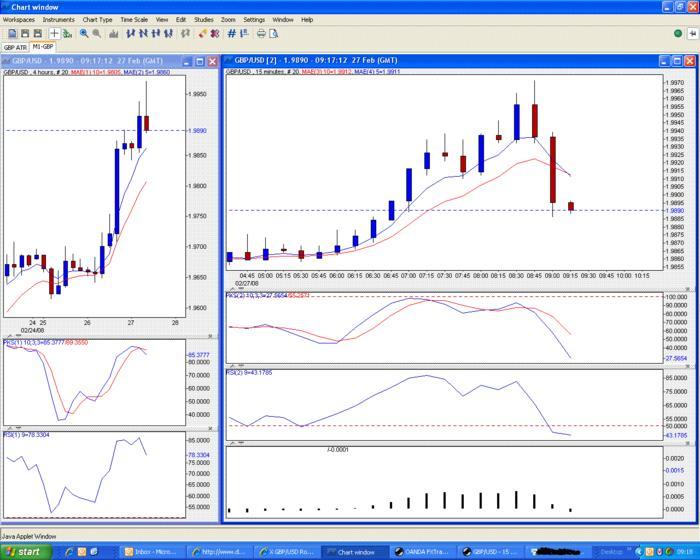Switch to OANDA FXTra... taskbar item
Viewport: 700px width, 560px height.
423,552
